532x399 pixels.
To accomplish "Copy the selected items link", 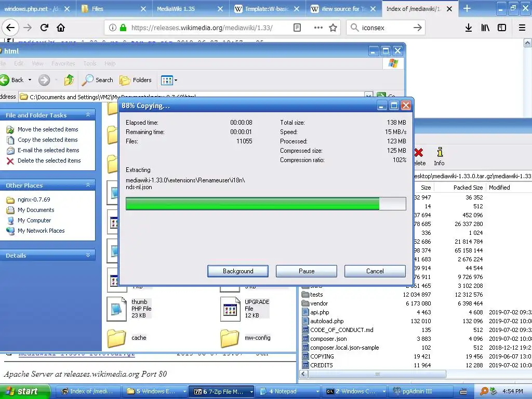I will pos(47,140).
